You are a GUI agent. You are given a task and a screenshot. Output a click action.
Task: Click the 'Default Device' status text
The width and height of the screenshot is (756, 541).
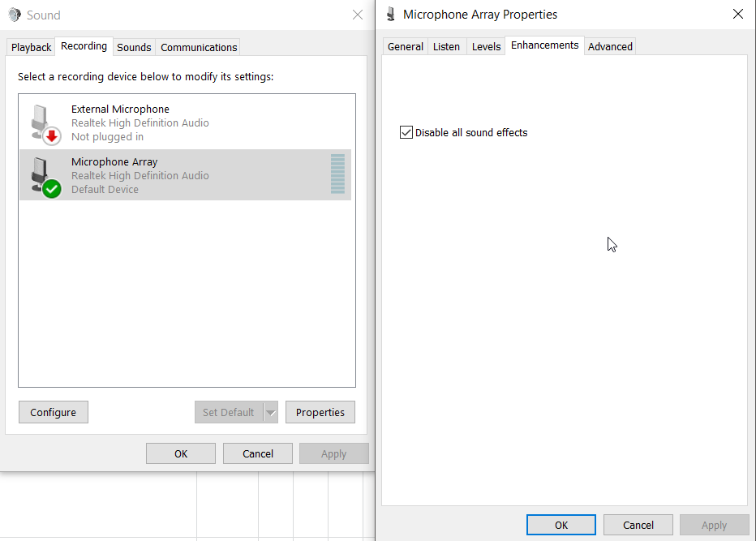(105, 190)
